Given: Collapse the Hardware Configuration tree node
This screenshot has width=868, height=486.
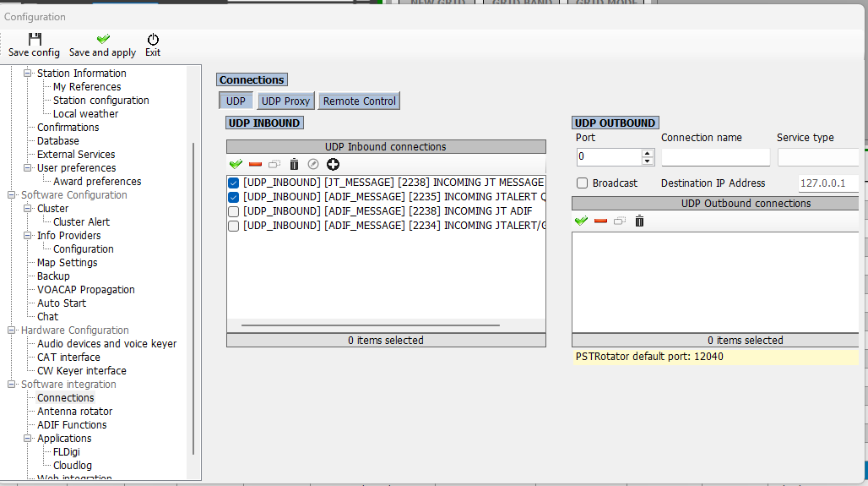Looking at the screenshot, I should (x=11, y=330).
